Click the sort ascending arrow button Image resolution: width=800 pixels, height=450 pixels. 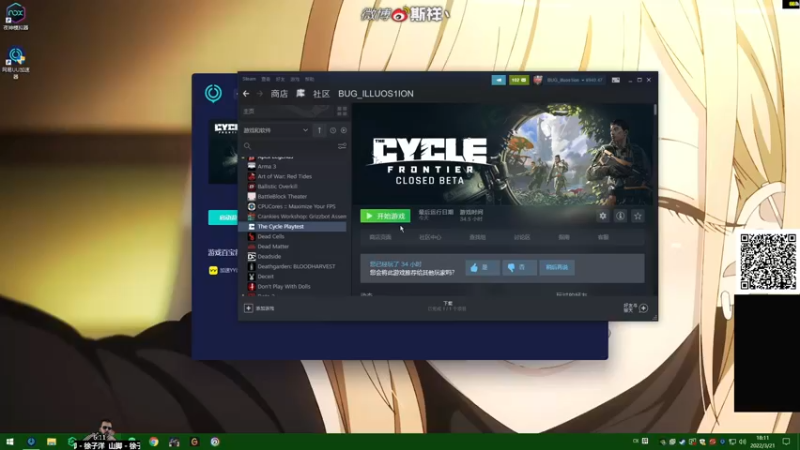319,130
